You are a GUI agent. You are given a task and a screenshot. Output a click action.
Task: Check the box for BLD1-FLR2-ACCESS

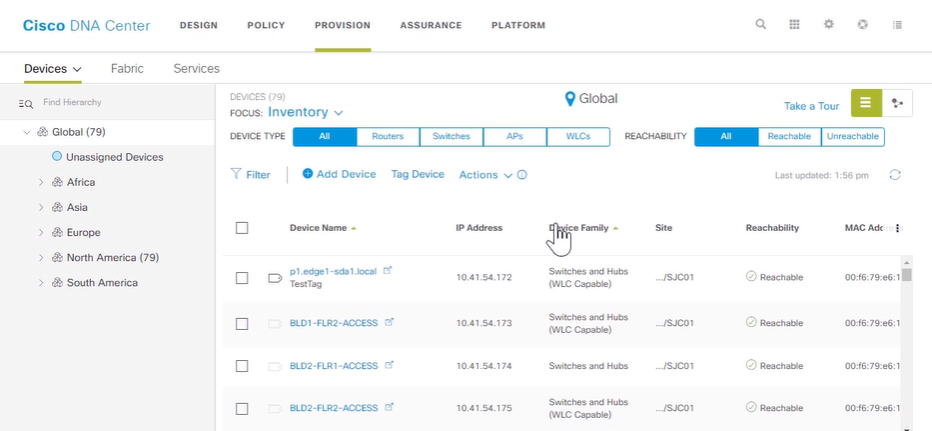[x=242, y=323]
